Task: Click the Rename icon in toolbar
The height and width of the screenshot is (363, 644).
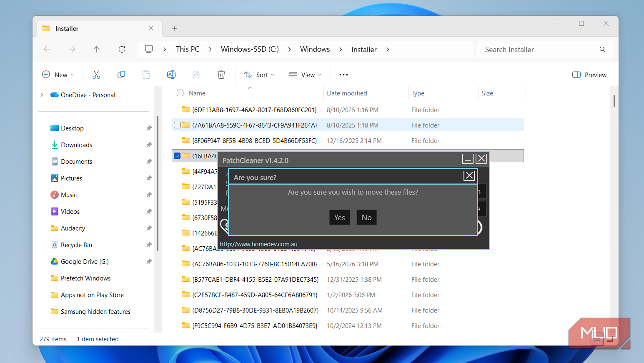Action: pyautogui.click(x=171, y=75)
